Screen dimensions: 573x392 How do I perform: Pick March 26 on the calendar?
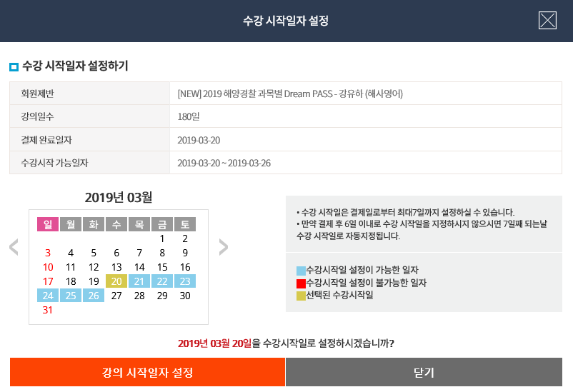pos(94,296)
